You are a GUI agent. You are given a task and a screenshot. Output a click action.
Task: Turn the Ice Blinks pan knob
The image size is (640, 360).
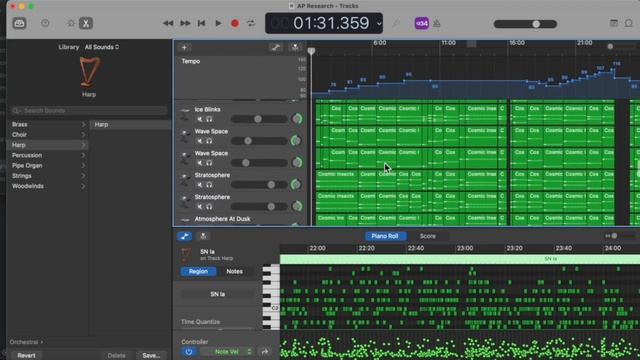coord(297,119)
